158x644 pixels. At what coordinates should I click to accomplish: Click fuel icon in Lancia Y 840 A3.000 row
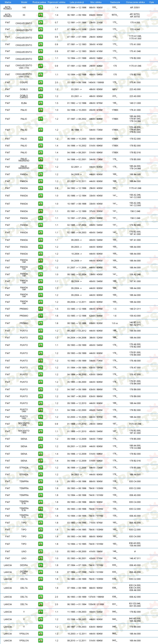coord(40,619)
